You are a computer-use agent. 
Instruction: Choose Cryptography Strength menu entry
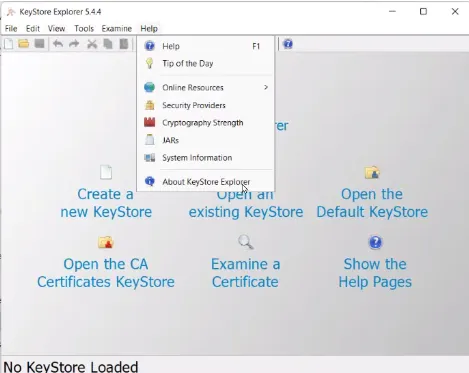click(206, 122)
